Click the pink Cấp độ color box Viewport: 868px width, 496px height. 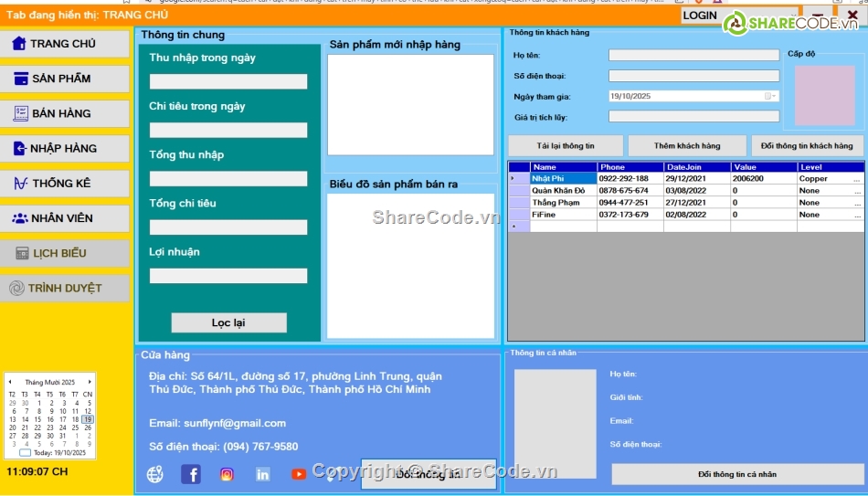pos(824,95)
